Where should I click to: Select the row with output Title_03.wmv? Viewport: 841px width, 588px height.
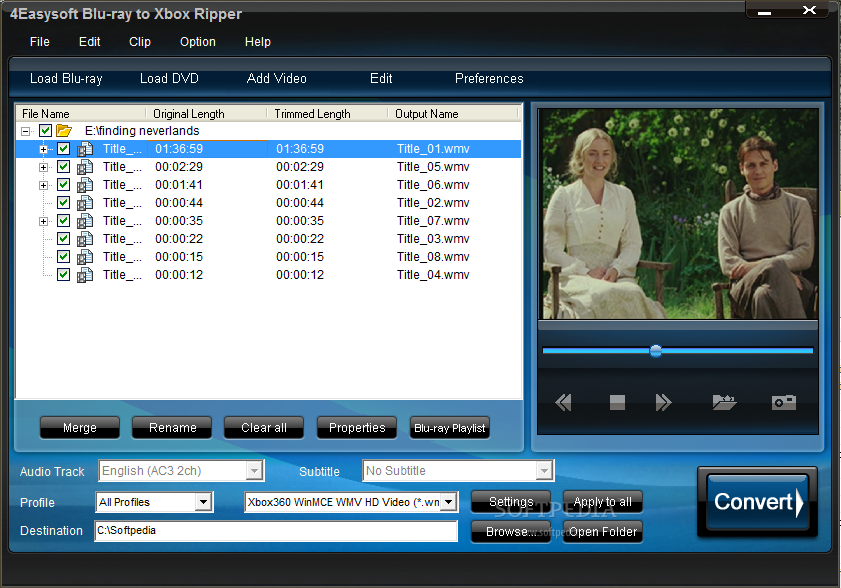269,239
